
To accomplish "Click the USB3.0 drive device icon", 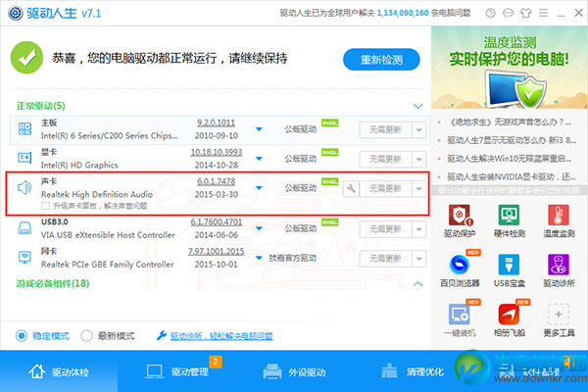I will 24,227.
